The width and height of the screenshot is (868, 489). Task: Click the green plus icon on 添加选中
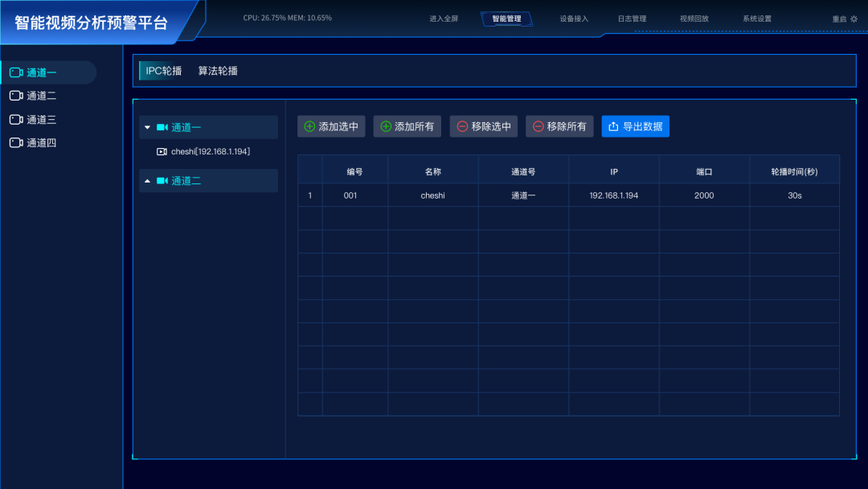pos(309,126)
